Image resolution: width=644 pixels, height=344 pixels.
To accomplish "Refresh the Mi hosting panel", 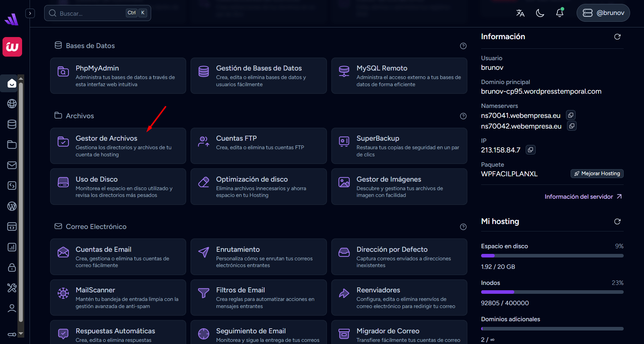I will tap(617, 221).
